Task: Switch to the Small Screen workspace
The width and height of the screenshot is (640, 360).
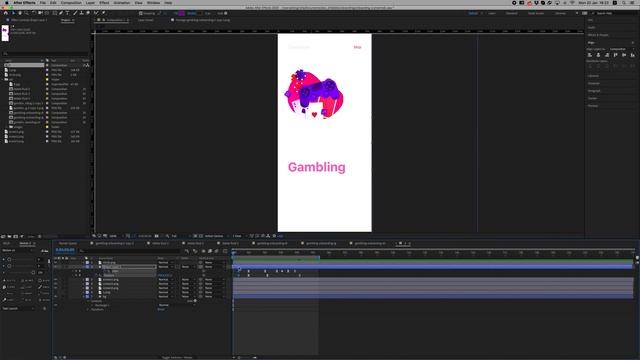Action: point(536,13)
